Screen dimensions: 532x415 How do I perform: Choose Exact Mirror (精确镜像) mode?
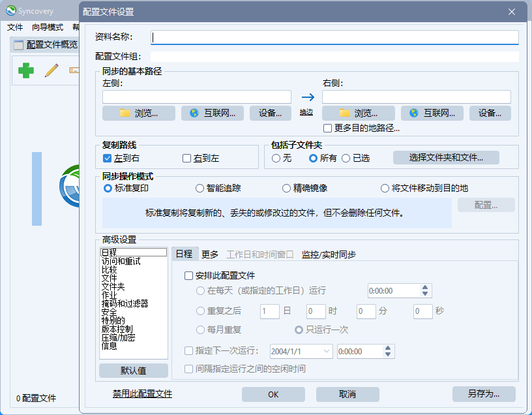point(286,188)
